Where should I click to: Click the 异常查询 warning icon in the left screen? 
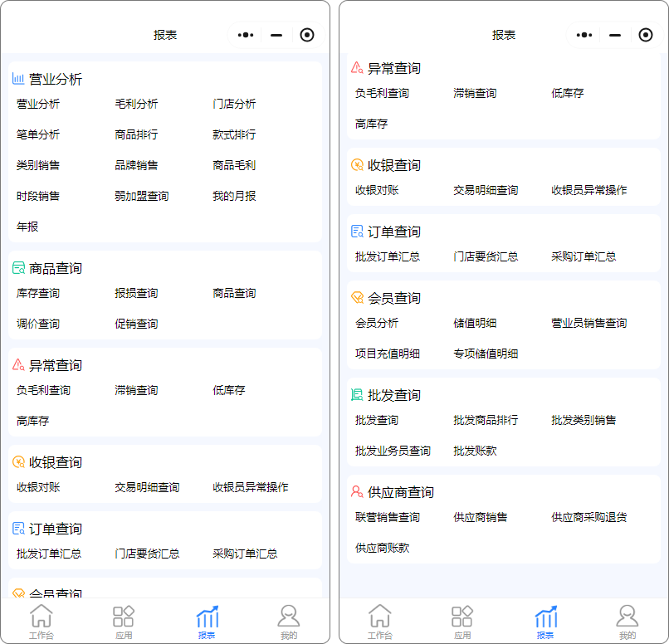(18, 365)
